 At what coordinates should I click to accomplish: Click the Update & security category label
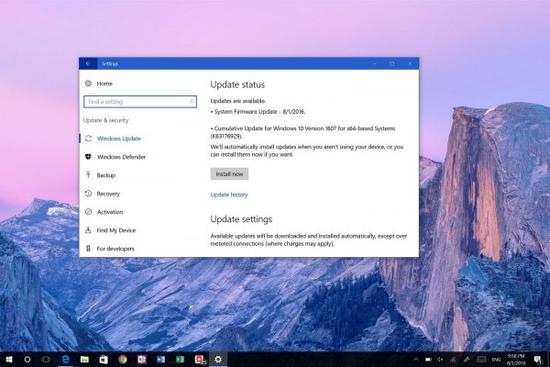tap(106, 120)
